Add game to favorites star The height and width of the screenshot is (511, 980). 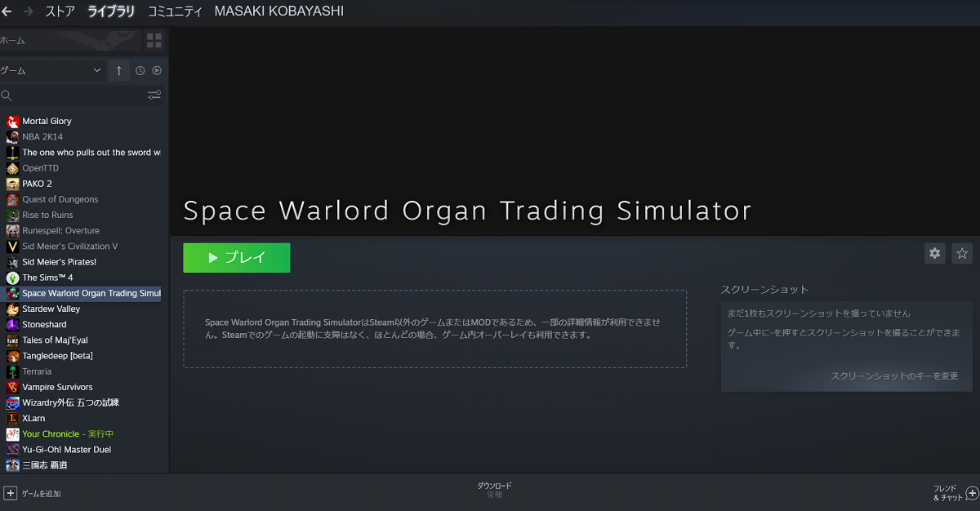(962, 253)
